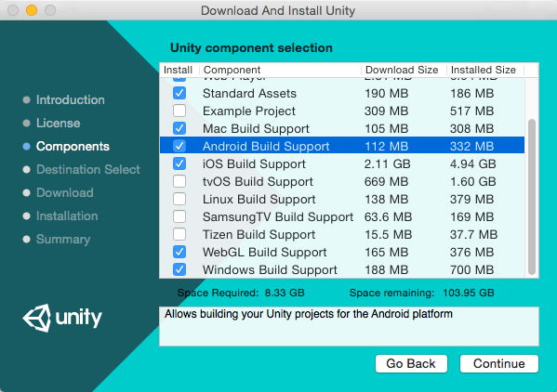
Task: Uncheck the Mac Build Support checkbox
Action: 179,128
